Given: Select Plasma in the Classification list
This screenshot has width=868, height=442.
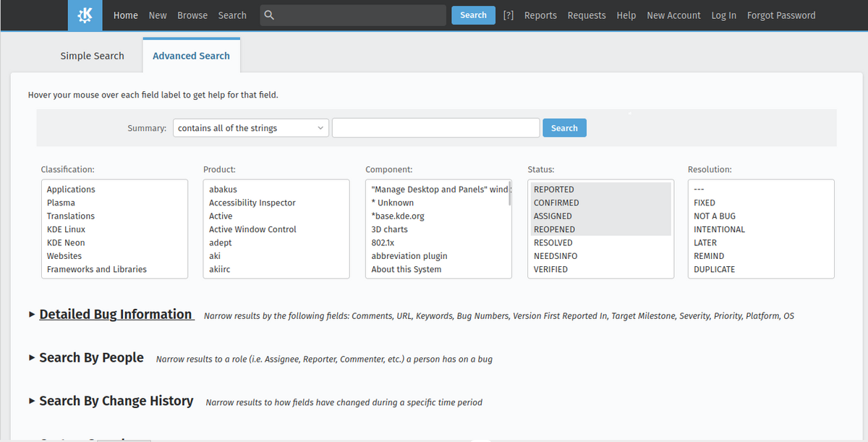Looking at the screenshot, I should [x=61, y=203].
